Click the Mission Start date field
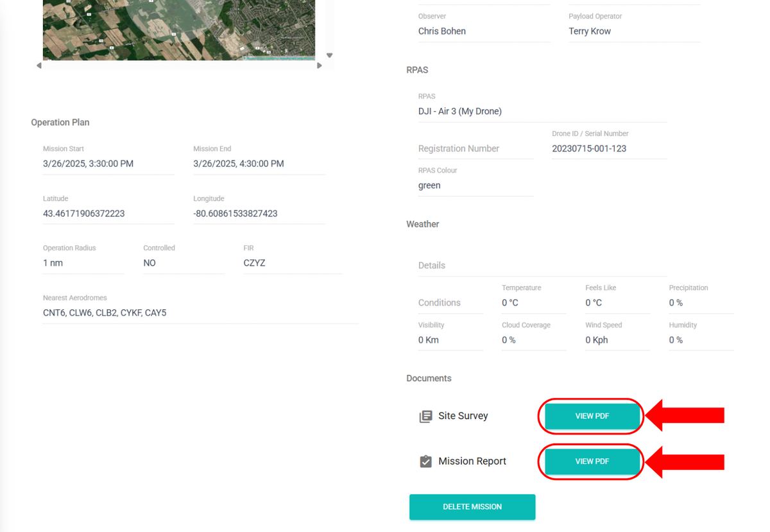 (x=108, y=164)
